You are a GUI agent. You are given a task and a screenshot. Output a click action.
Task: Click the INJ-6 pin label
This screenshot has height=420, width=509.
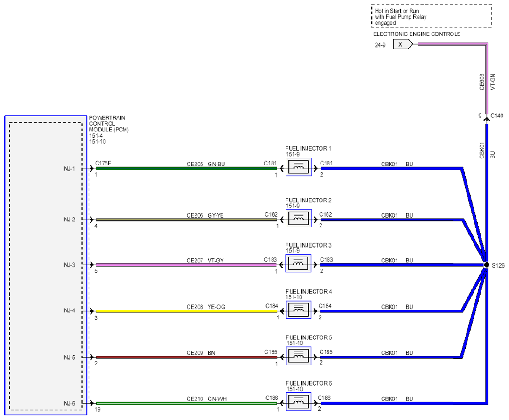tap(69, 404)
